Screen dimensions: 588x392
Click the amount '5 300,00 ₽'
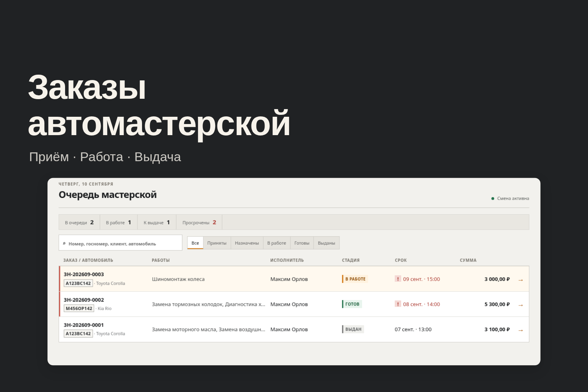497,304
